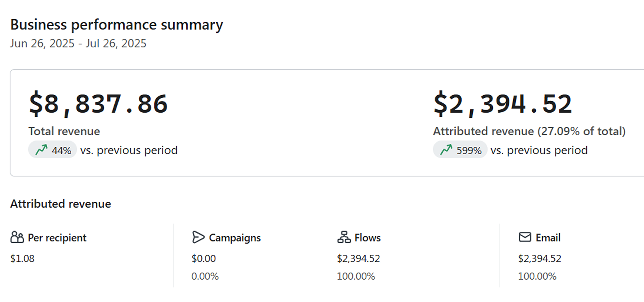Click the $1.08 per recipient value
This screenshot has width=644, height=302.
click(x=22, y=258)
